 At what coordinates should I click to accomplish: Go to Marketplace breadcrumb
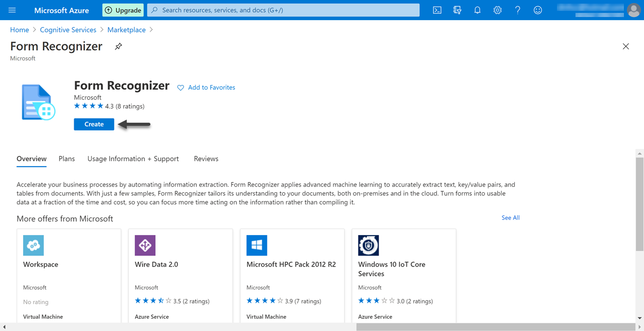(126, 30)
